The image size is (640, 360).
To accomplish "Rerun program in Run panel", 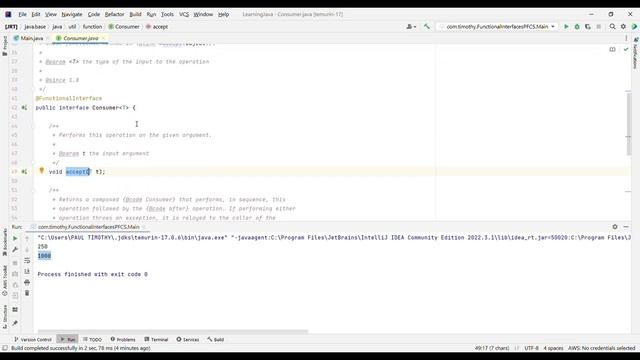I will click(x=15, y=238).
